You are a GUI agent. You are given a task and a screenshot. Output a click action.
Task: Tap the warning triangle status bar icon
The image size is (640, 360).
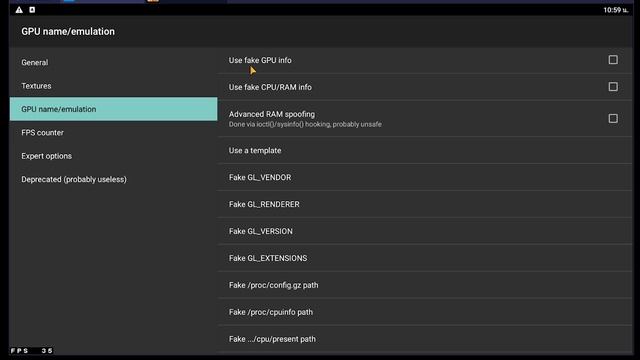(x=19, y=10)
